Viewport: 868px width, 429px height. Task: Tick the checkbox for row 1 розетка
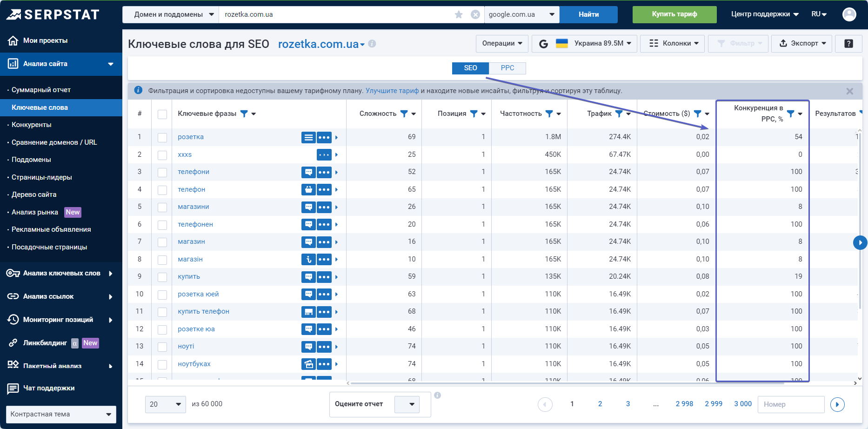162,137
